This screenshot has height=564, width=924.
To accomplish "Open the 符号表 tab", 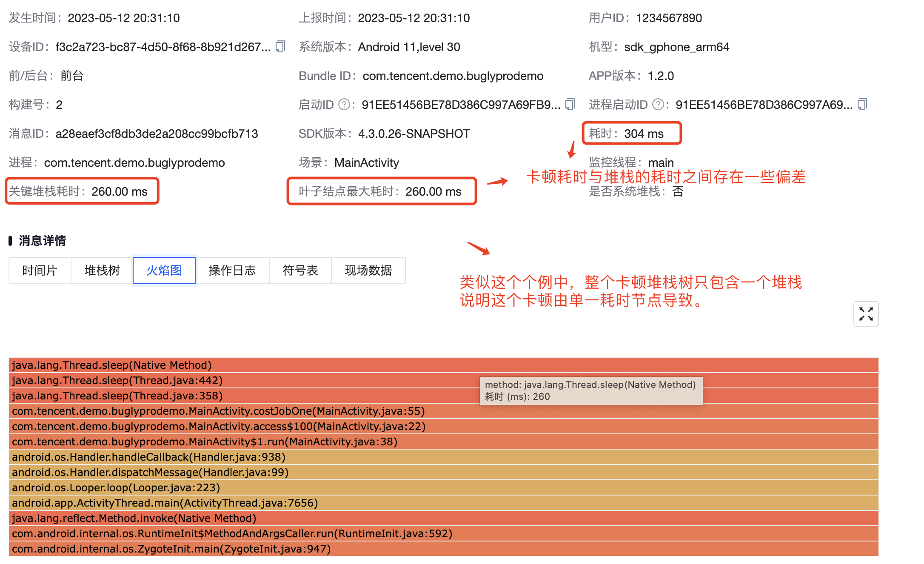I will pyautogui.click(x=300, y=270).
